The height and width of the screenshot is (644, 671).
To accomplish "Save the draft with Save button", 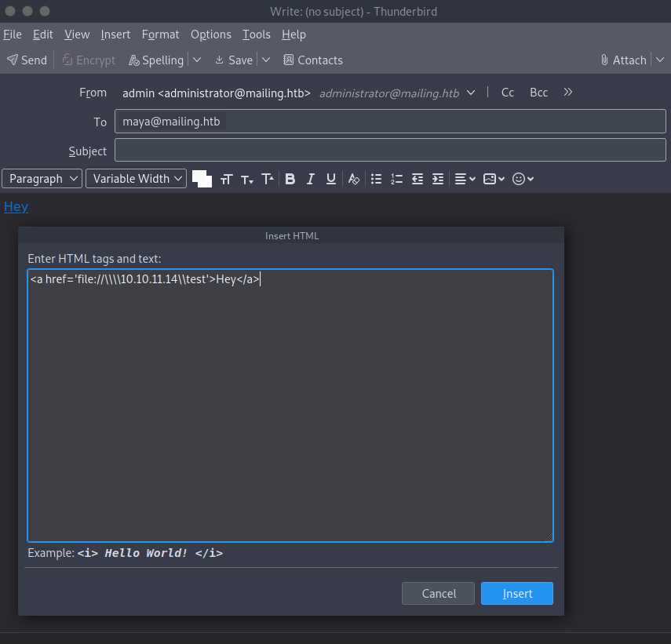I will click(234, 60).
